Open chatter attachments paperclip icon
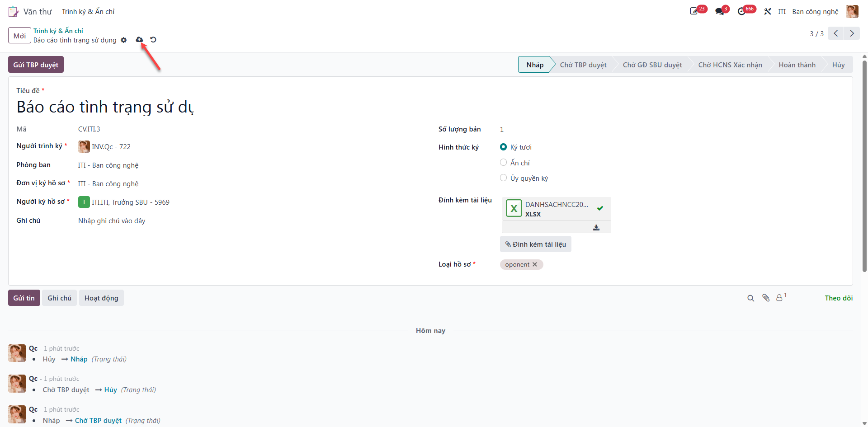This screenshot has width=868, height=427. pos(766,298)
